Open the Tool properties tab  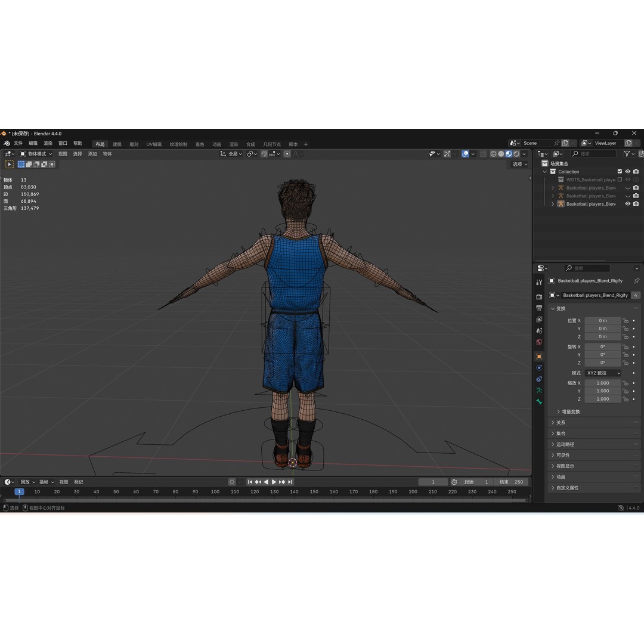click(x=539, y=283)
